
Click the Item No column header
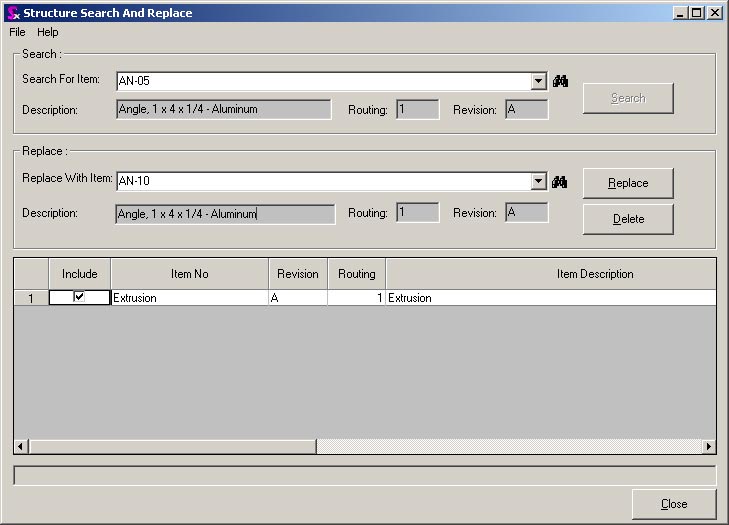189,274
